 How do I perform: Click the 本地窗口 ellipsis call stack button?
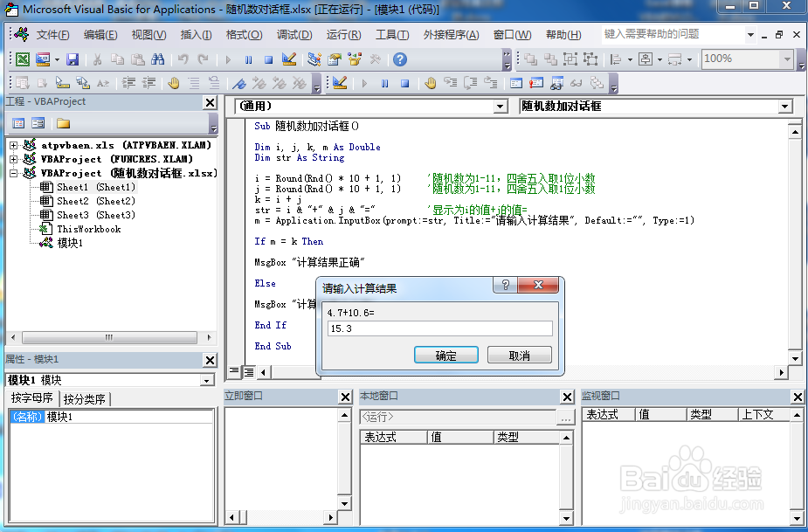click(x=566, y=417)
